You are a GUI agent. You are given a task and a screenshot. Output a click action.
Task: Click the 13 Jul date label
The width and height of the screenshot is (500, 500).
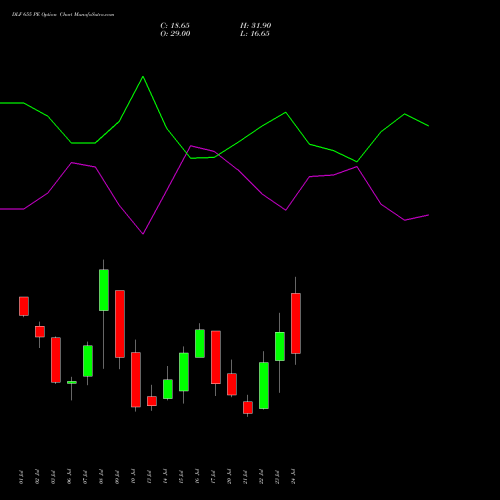click(x=149, y=477)
